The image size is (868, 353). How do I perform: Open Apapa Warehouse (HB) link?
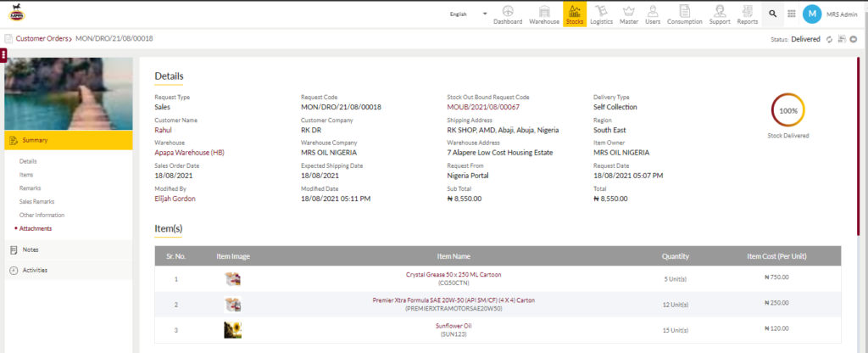click(x=189, y=153)
